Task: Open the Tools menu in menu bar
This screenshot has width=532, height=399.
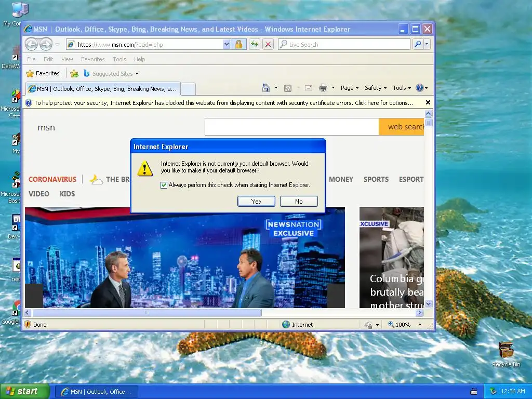Action: click(x=119, y=59)
